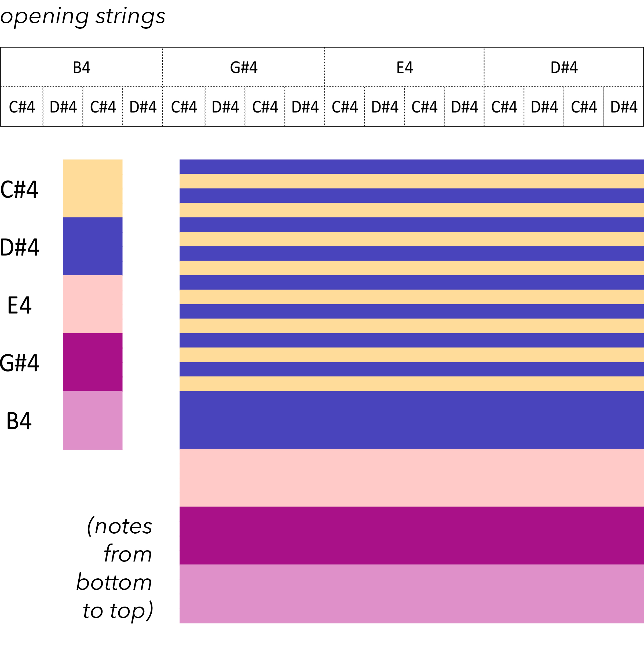Select the wide D#4 cell in the table's top row

[x=564, y=67]
